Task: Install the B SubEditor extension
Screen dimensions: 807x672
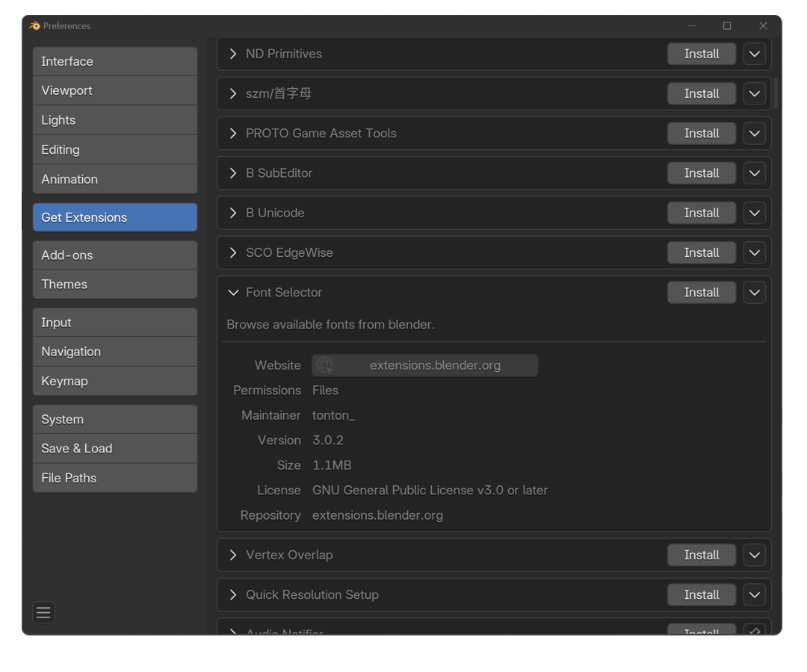Action: [702, 173]
